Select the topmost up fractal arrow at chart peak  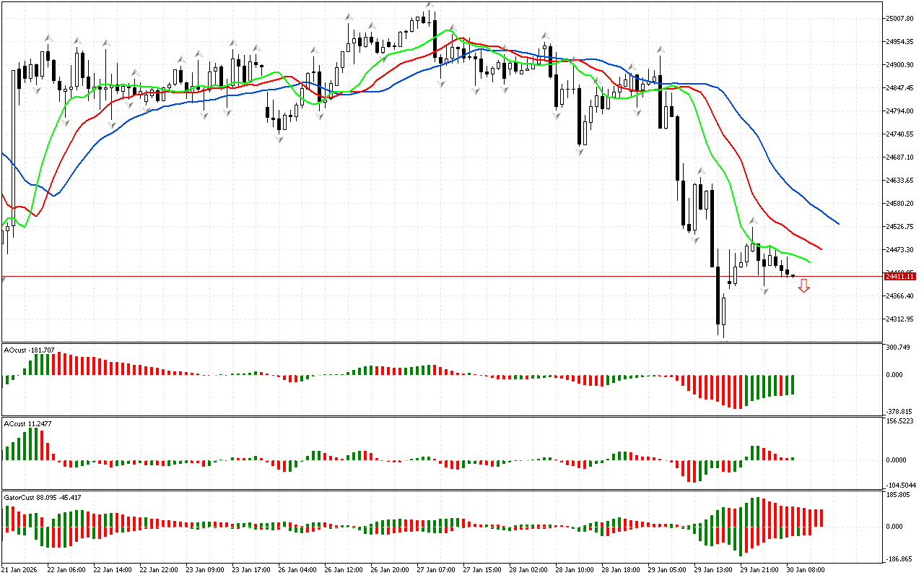click(430, 5)
